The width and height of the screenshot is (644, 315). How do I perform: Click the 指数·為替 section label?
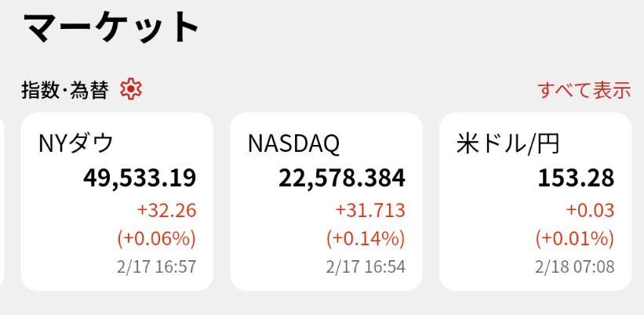point(64,91)
